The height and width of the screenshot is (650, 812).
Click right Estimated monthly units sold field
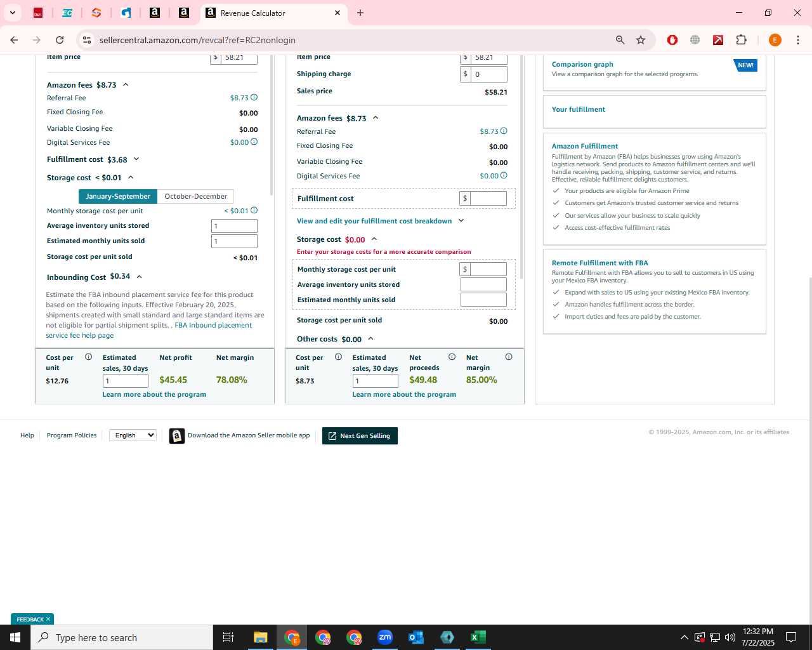tap(483, 300)
